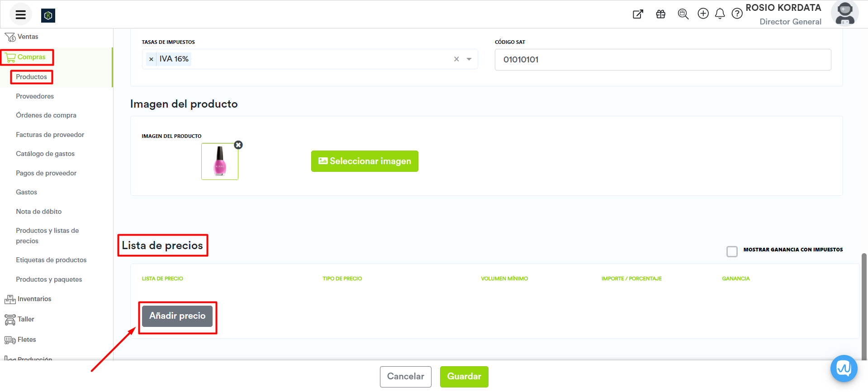This screenshot has width=868, height=392.
Task: Go to Órdenes de compra
Action: (x=46, y=115)
